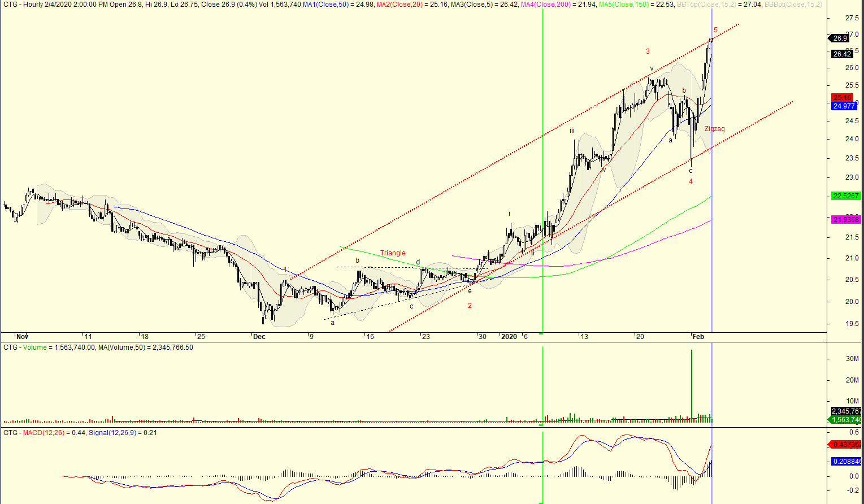Click the magenta 21.9368 MA4 value label
The width and height of the screenshot is (864, 504).
point(845,220)
